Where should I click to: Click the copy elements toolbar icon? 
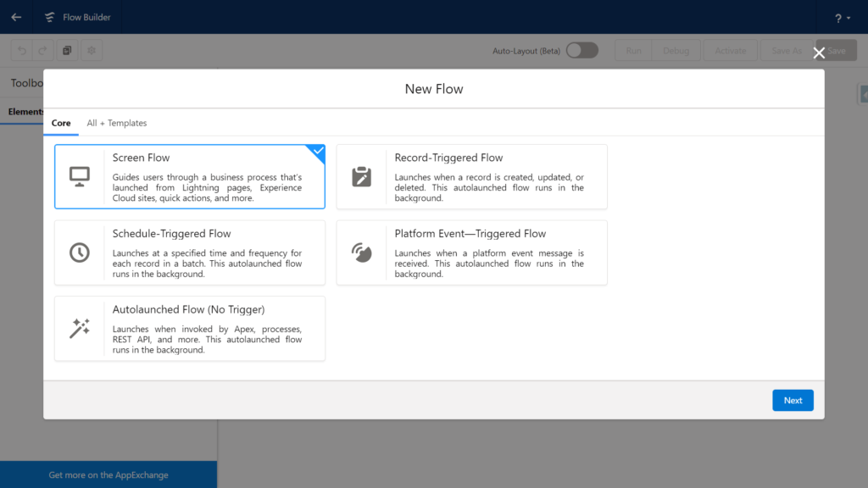[x=67, y=50]
